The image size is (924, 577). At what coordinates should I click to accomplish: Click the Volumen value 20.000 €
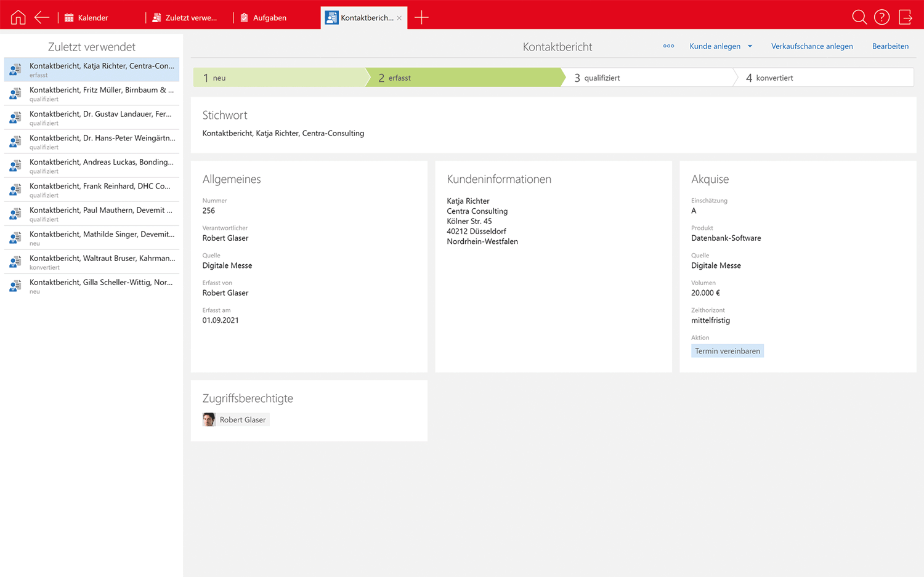(705, 293)
